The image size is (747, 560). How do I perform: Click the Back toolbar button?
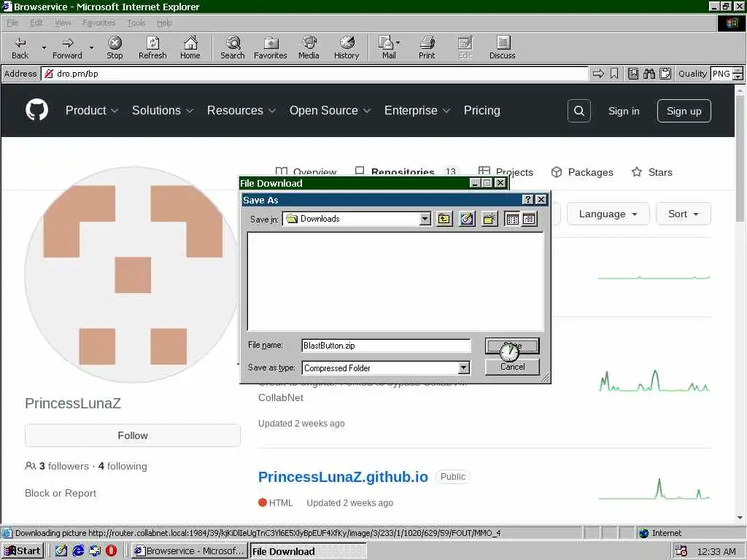20,47
